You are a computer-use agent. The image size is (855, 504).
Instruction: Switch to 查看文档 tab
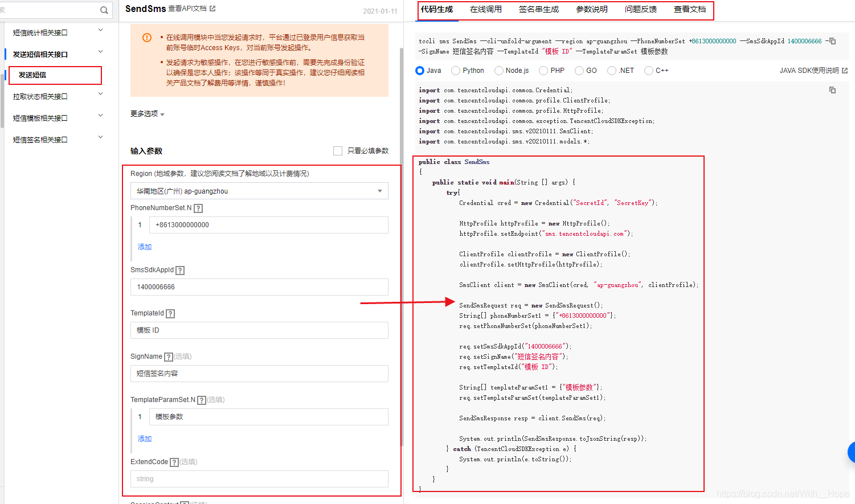click(x=690, y=10)
